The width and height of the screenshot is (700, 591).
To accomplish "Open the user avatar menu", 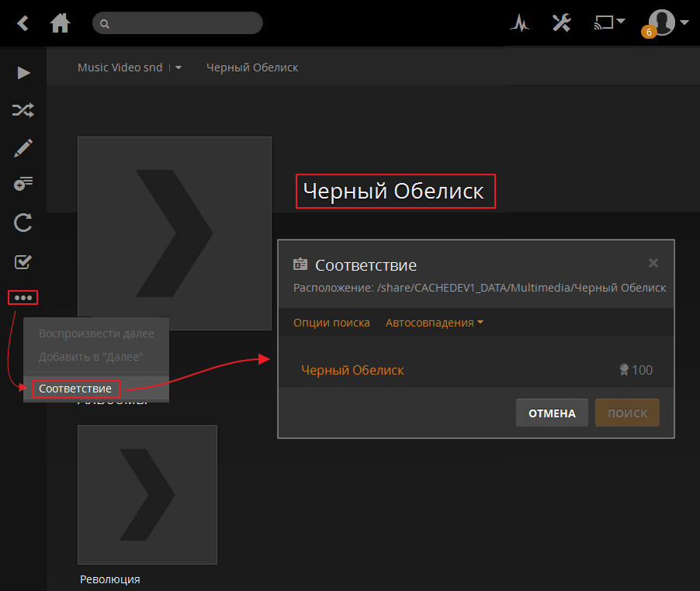I will click(668, 22).
